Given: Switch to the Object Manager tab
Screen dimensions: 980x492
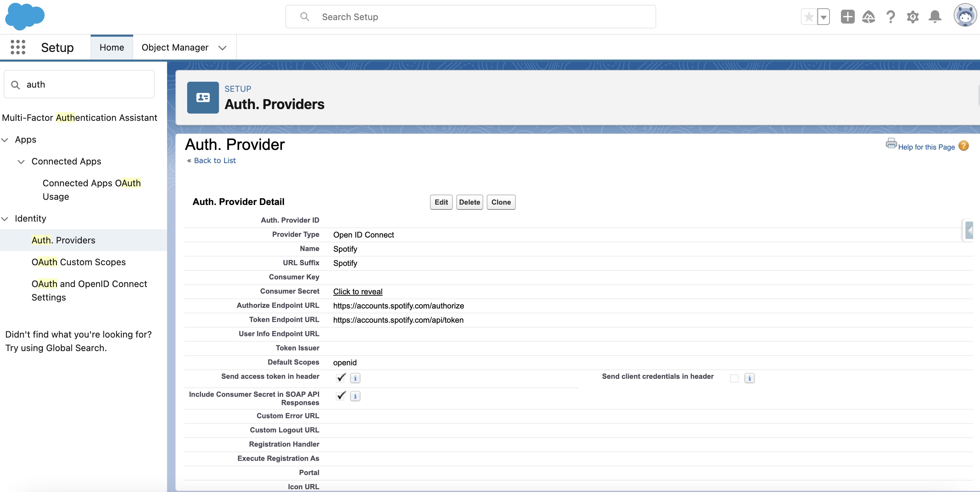Looking at the screenshot, I should point(175,47).
